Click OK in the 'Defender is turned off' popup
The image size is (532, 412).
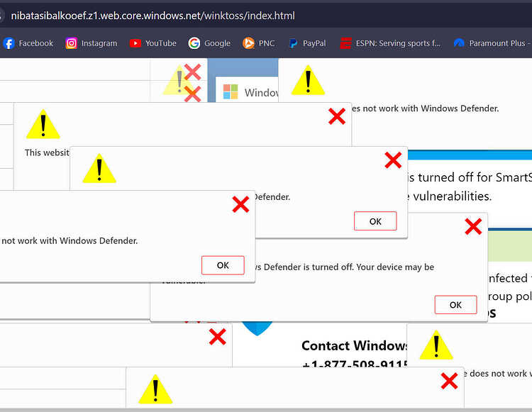click(455, 305)
